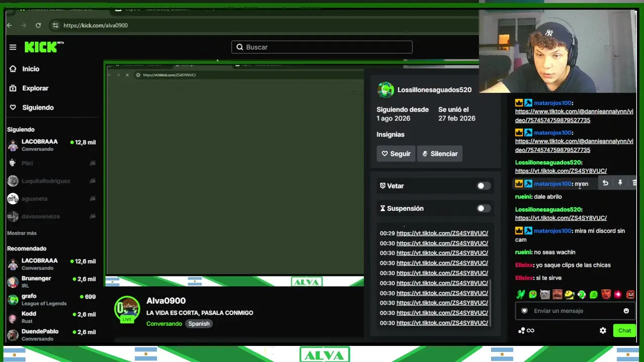Reload the kick.com page
This screenshot has width=644, height=362.
click(38, 25)
